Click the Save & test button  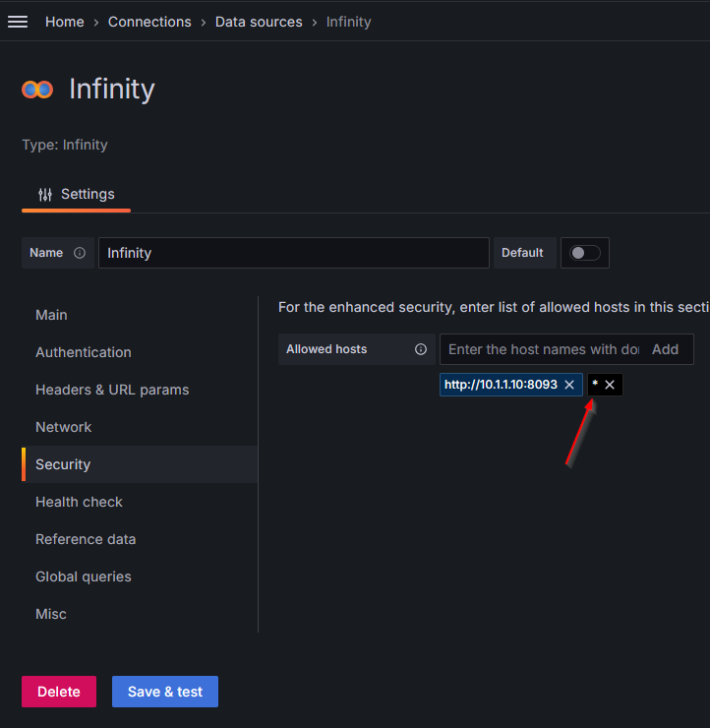[x=165, y=692]
